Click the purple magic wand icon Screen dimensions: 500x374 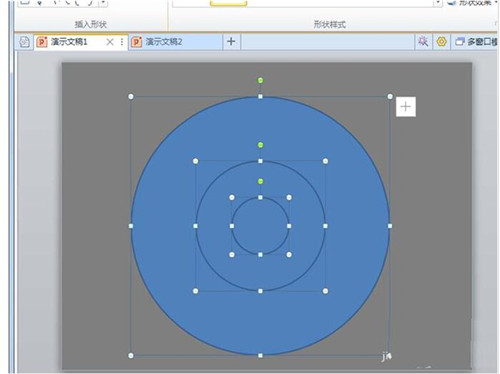click(423, 42)
